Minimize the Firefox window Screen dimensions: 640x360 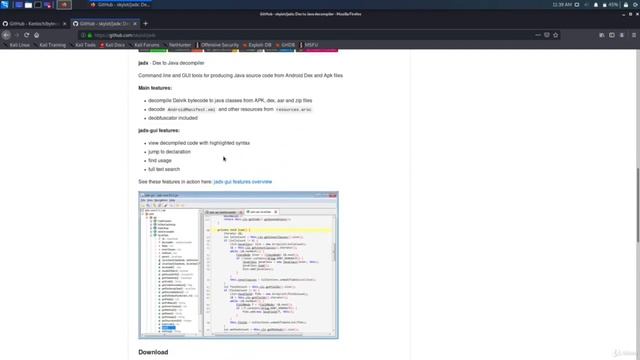click(x=623, y=14)
